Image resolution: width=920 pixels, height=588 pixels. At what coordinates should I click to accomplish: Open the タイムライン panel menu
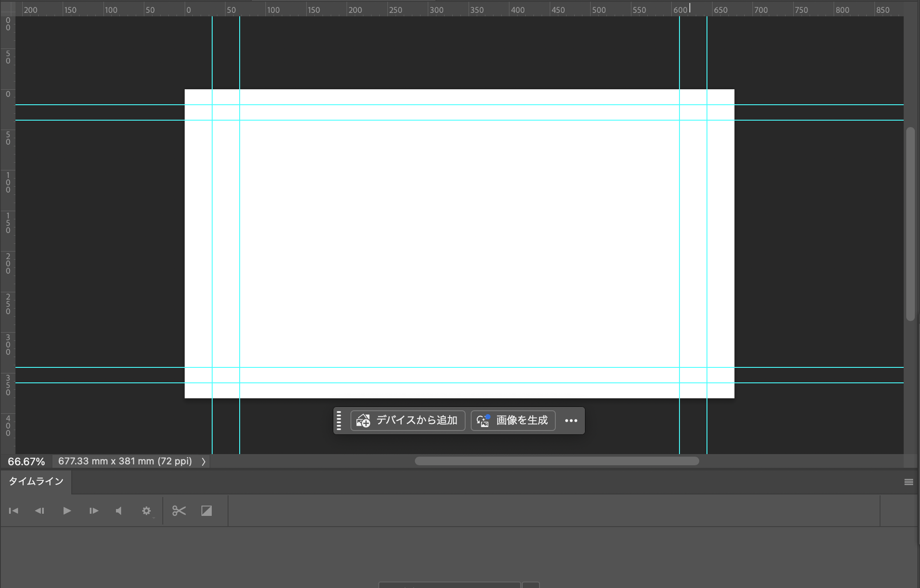pyautogui.click(x=908, y=482)
